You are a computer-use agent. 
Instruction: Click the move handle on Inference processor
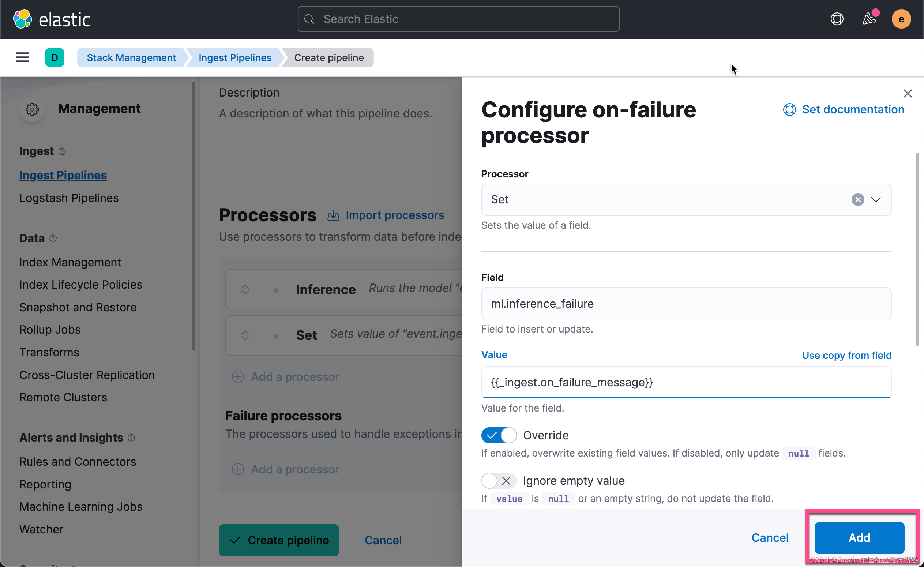point(245,289)
